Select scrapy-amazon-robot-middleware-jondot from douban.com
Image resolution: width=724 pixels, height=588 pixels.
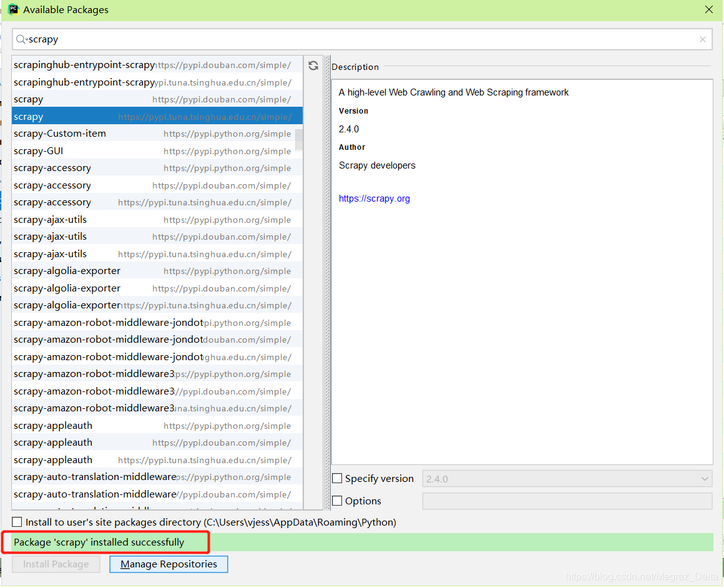pos(157,340)
